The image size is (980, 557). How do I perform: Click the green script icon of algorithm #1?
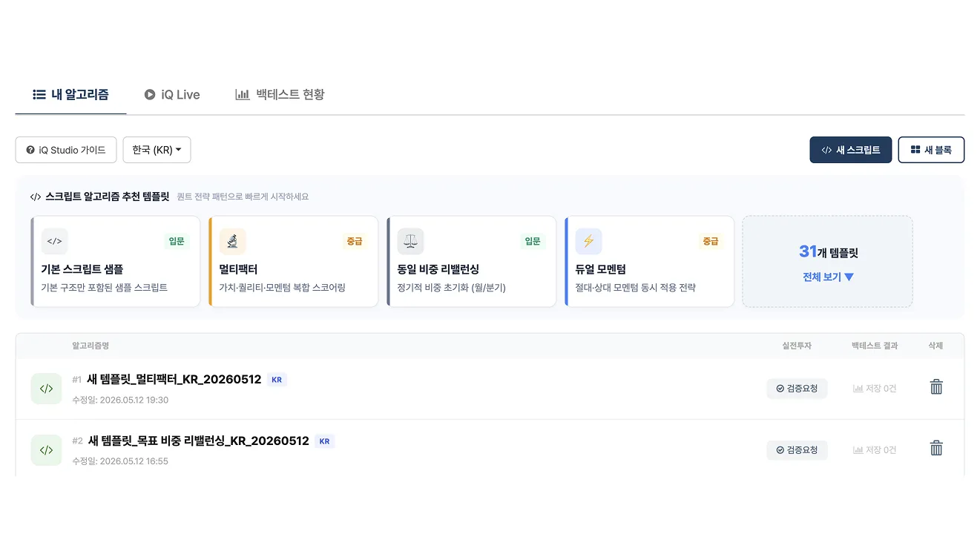tap(46, 389)
